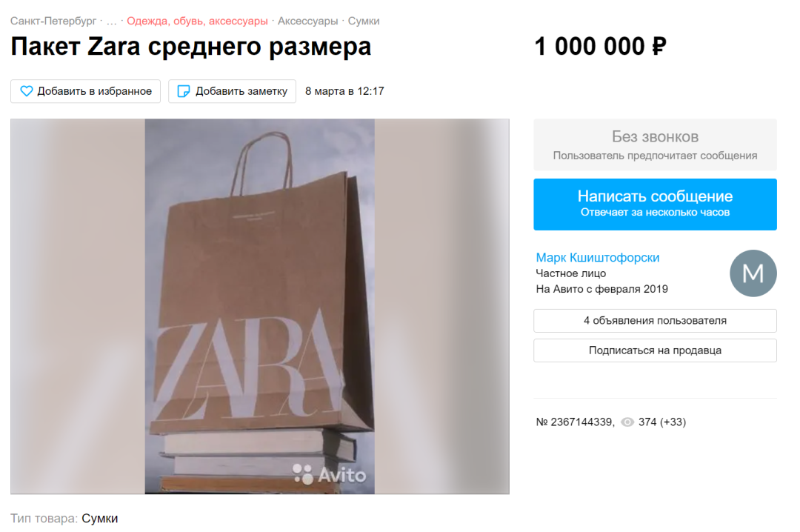
Task: Open the seller's 4 listings
Action: coord(655,321)
